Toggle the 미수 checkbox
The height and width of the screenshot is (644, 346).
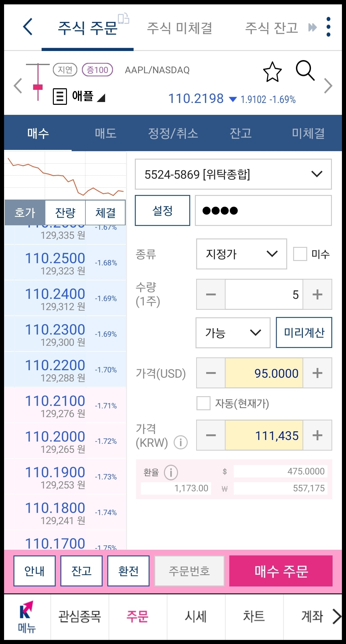[x=300, y=254]
